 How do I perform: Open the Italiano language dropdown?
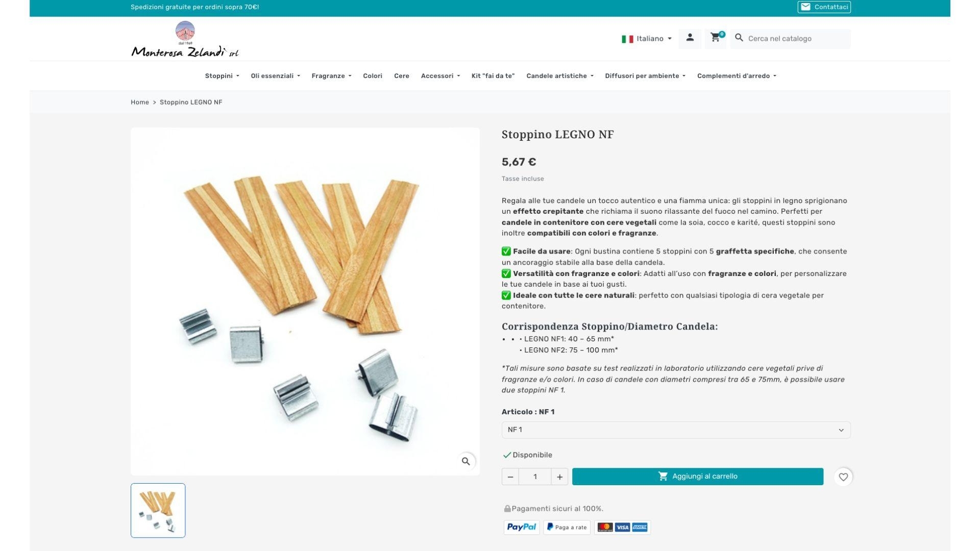point(647,39)
